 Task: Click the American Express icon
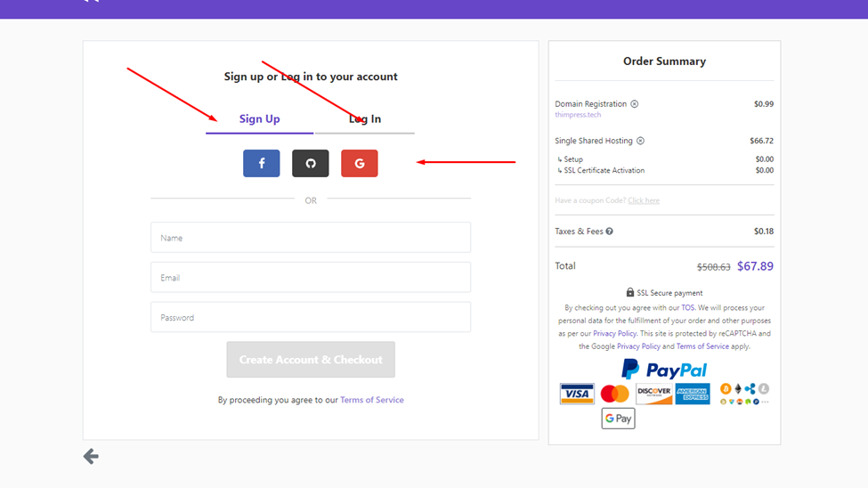(693, 394)
